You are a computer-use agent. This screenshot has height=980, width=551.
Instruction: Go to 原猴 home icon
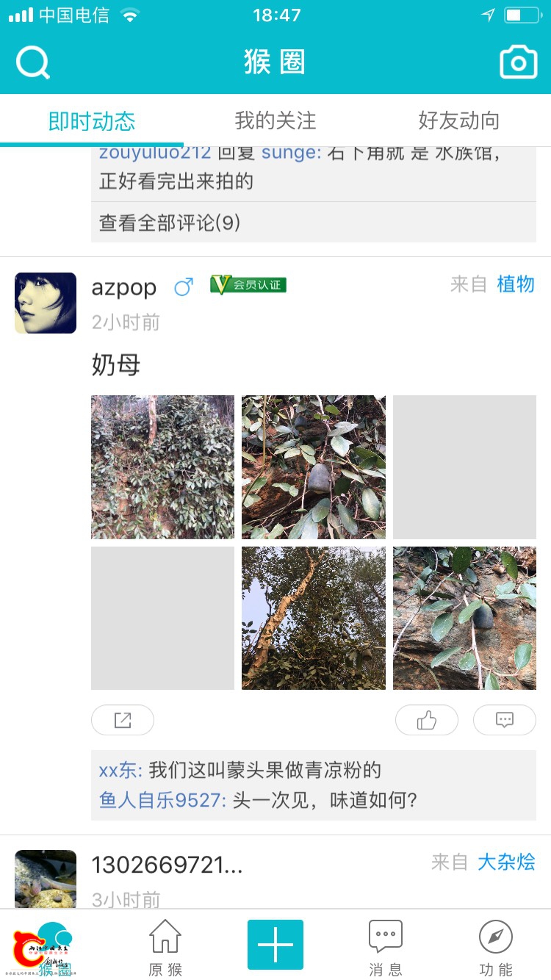point(165,947)
